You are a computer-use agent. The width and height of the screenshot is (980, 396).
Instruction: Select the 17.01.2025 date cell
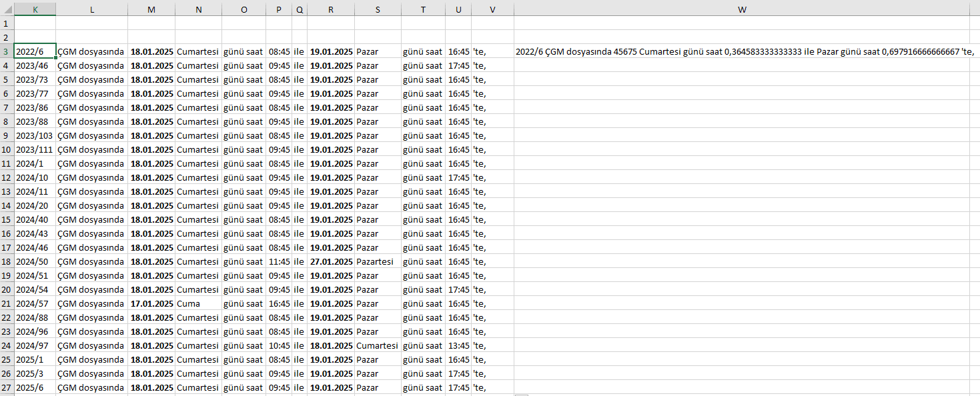[151, 303]
